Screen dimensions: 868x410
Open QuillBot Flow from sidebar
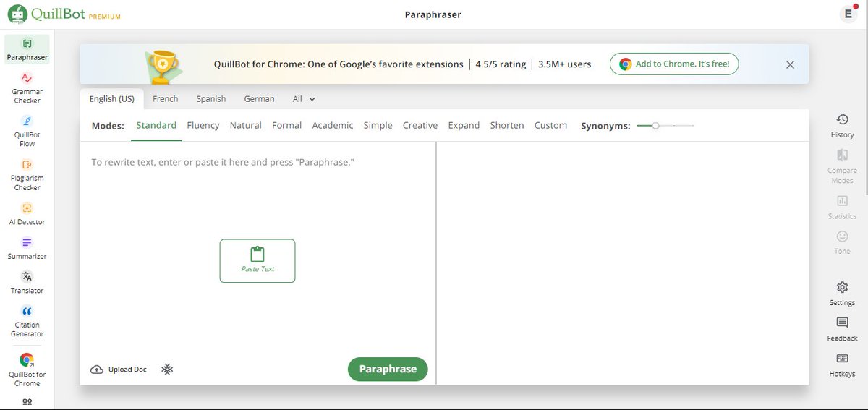pos(27,131)
